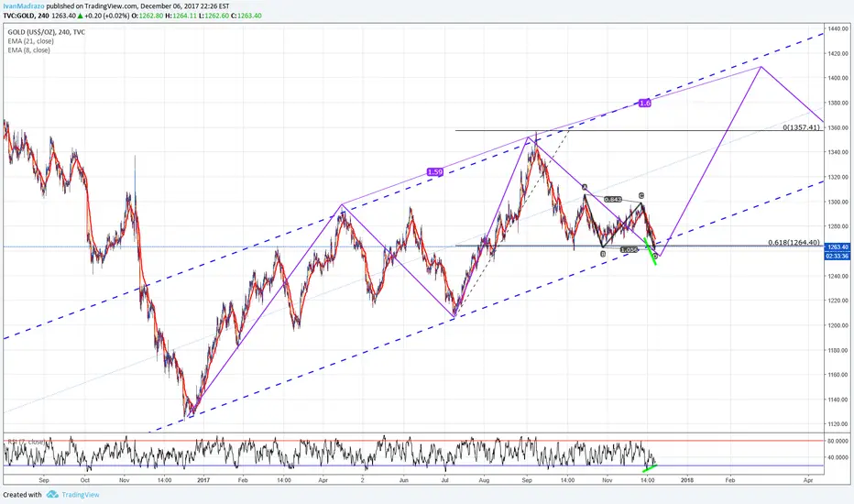Click the 0(1357.41) Fibonacci level label

[x=801, y=127]
